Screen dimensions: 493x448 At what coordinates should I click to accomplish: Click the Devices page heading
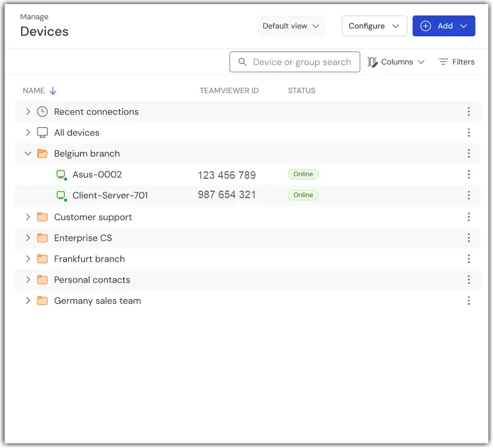[45, 32]
